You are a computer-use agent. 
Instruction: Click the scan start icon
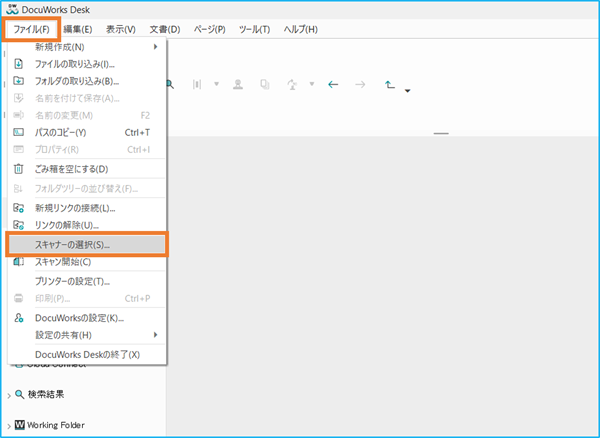[18, 261]
